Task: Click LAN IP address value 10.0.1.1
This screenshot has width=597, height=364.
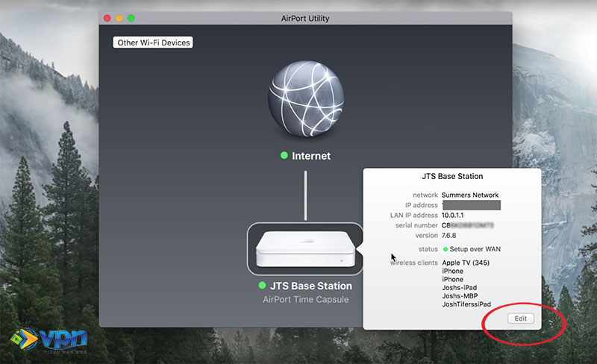Action: (452, 215)
